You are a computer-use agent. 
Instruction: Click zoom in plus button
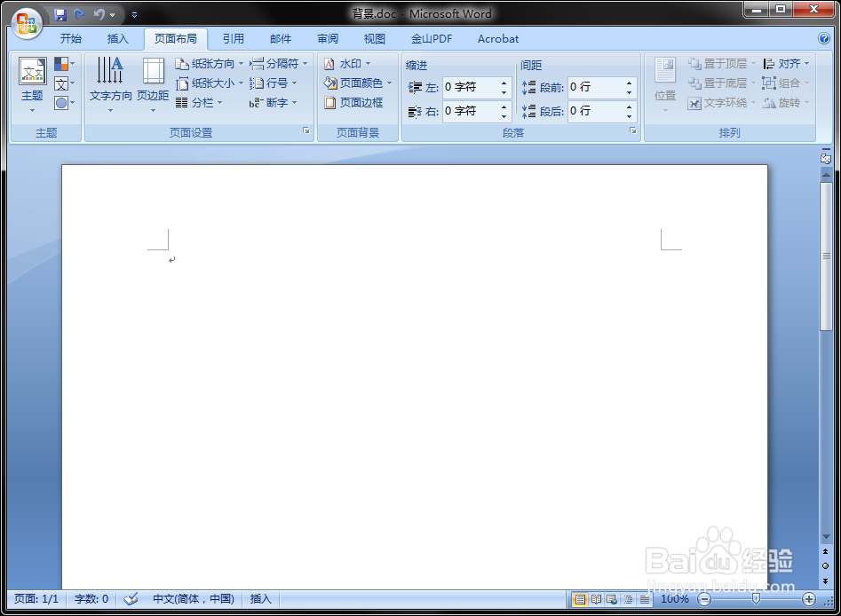(x=809, y=599)
